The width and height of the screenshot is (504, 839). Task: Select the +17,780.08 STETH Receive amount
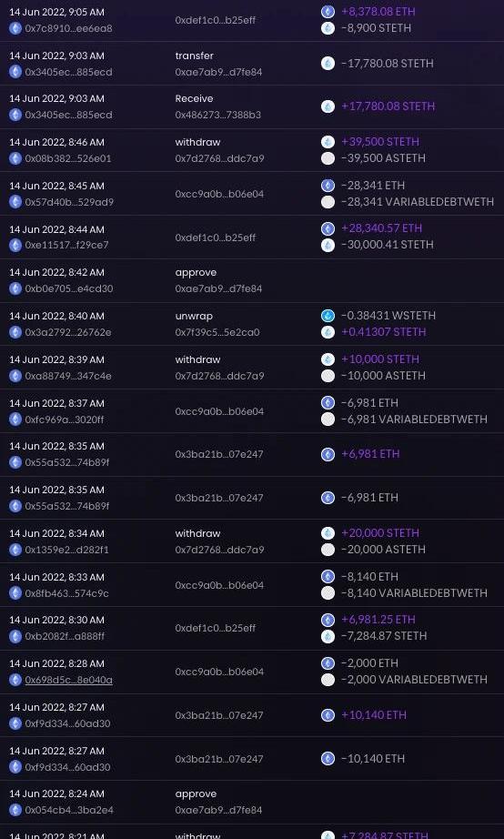pyautogui.click(x=388, y=106)
